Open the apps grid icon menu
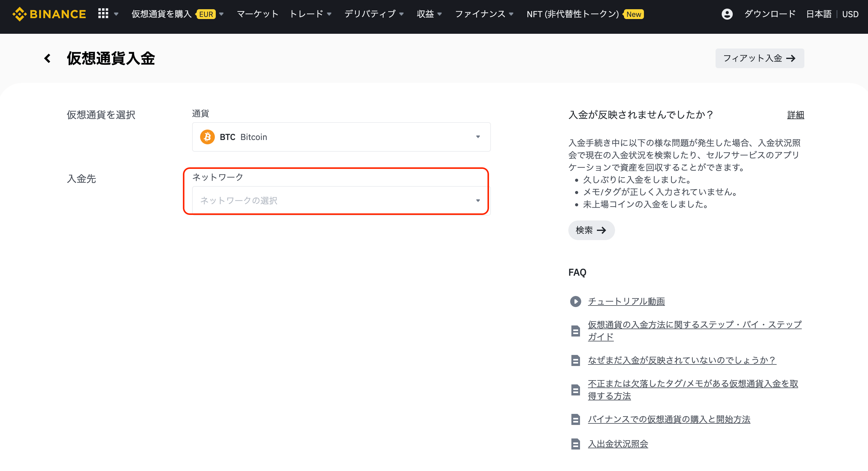The height and width of the screenshot is (471, 868). pos(103,14)
